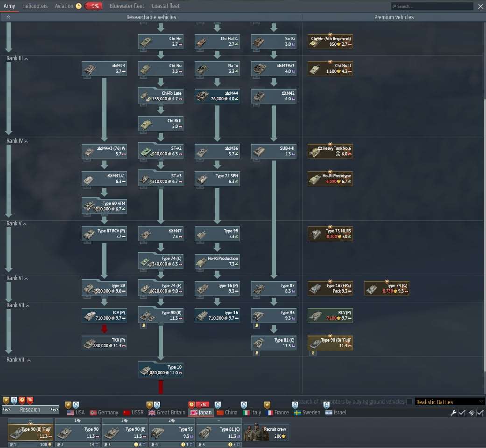The height and width of the screenshot is (448, 486).
Task: Select the Type 60 ATM vehicle
Action: pyautogui.click(x=105, y=206)
